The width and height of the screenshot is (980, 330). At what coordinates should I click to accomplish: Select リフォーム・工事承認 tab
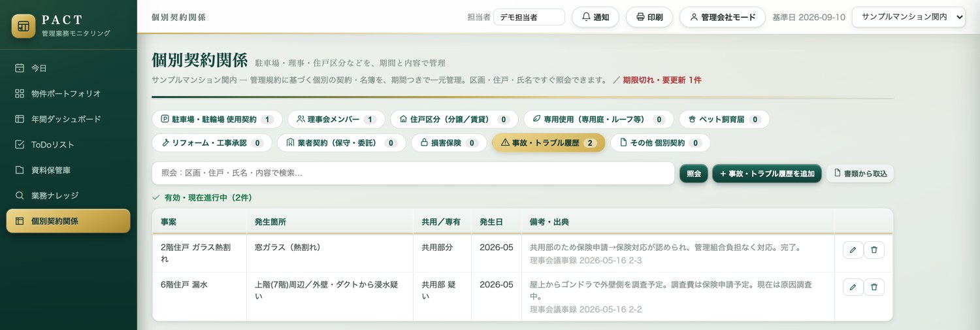pyautogui.click(x=212, y=142)
